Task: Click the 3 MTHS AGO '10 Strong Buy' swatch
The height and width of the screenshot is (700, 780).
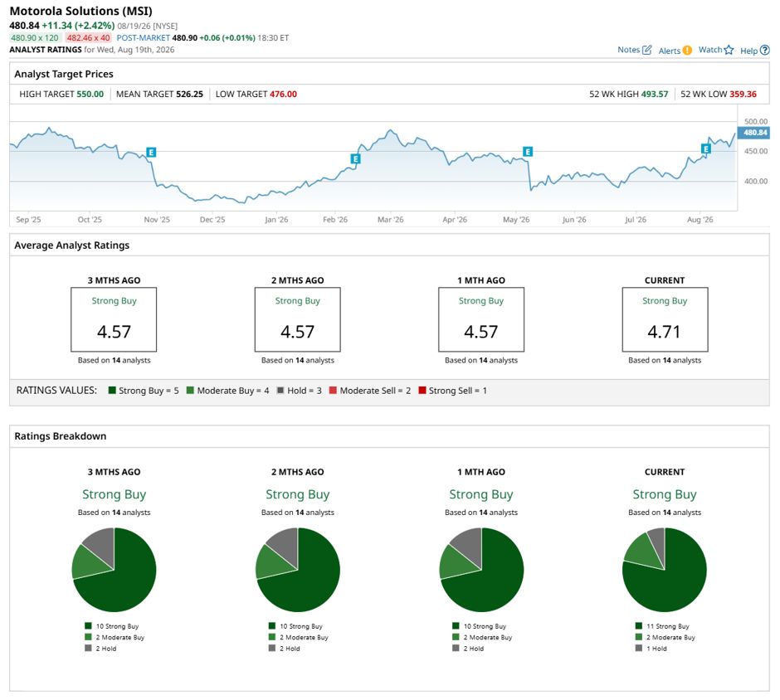Action: point(88,626)
